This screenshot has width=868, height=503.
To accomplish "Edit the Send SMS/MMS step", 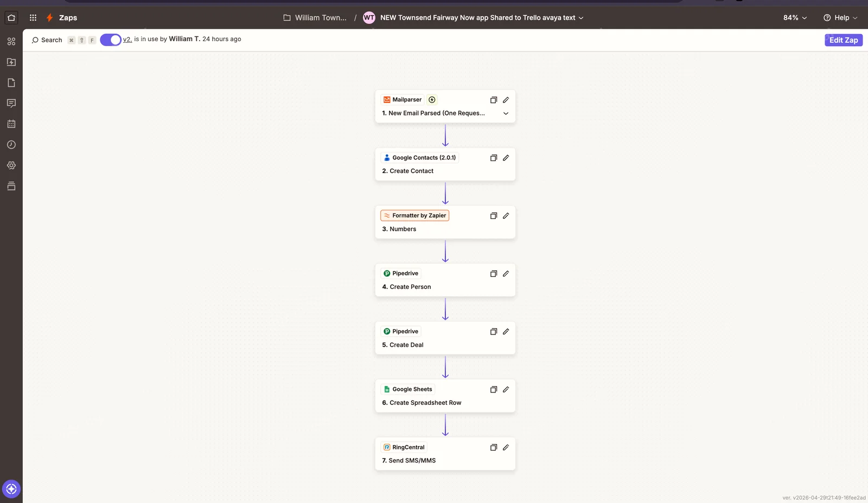I will click(506, 448).
